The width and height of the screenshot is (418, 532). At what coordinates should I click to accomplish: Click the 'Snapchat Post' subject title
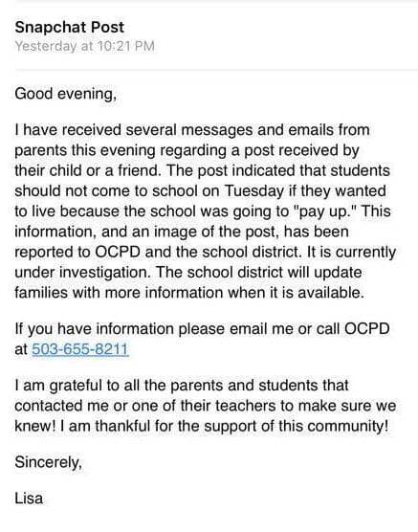pyautogui.click(x=70, y=27)
